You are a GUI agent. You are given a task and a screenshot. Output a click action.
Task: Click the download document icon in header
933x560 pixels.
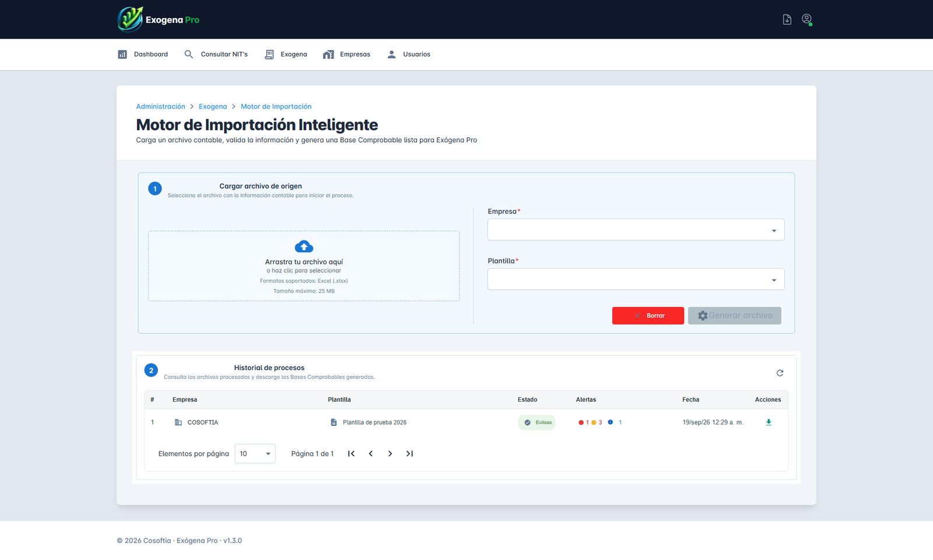point(787,20)
